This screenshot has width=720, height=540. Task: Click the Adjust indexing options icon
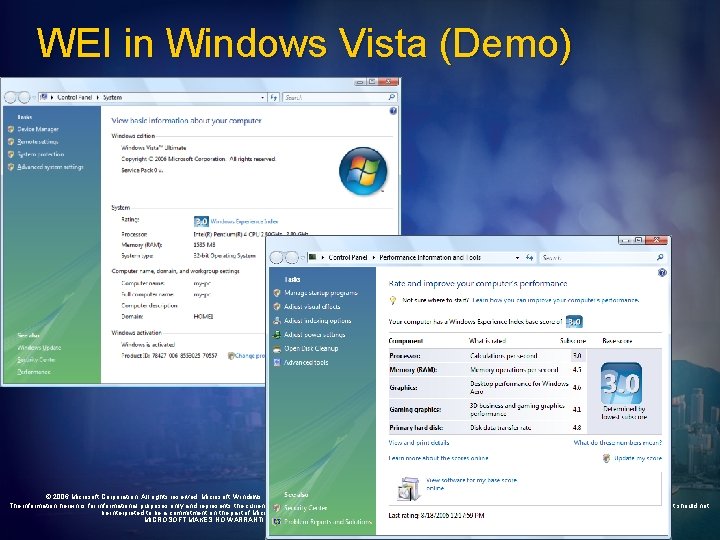(277, 321)
